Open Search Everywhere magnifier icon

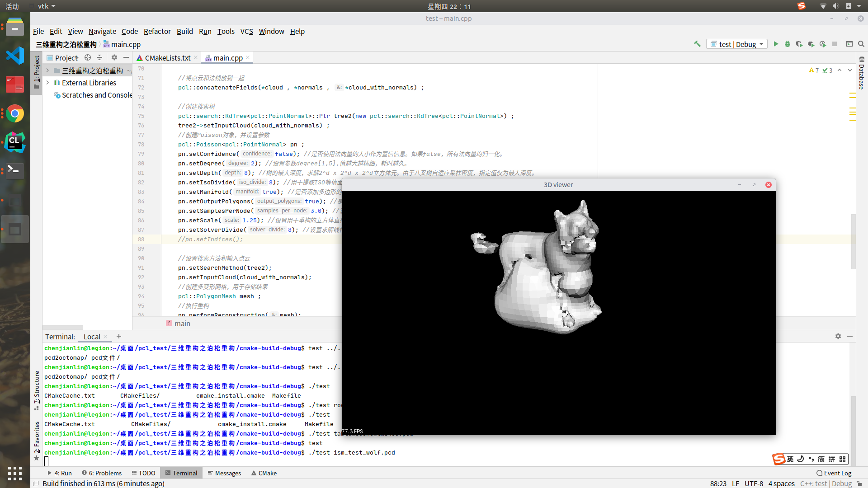(x=861, y=44)
